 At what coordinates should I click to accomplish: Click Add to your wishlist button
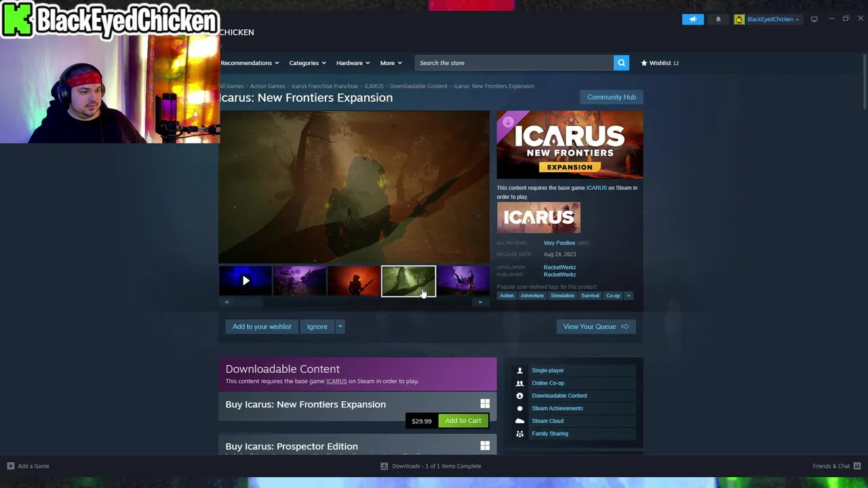(262, 327)
